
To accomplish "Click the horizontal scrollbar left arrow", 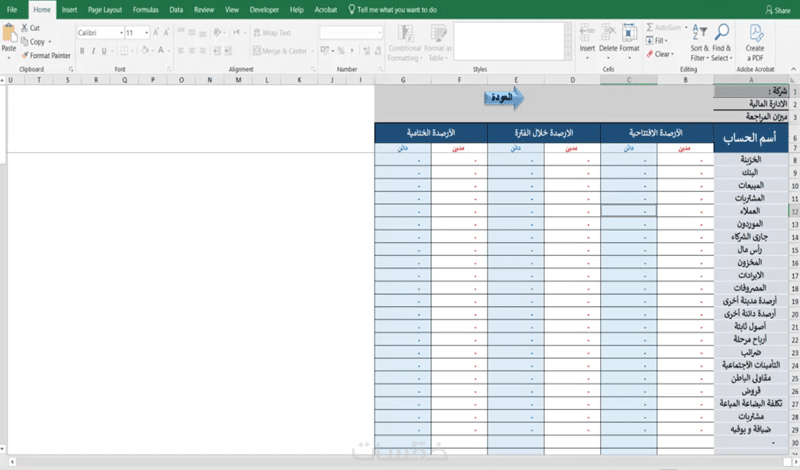I will 12,462.
